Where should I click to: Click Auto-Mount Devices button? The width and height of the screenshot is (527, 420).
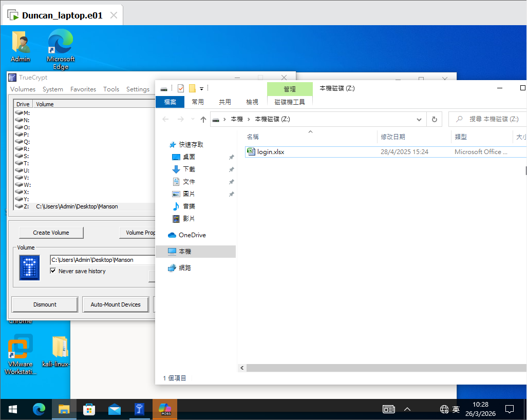116,304
